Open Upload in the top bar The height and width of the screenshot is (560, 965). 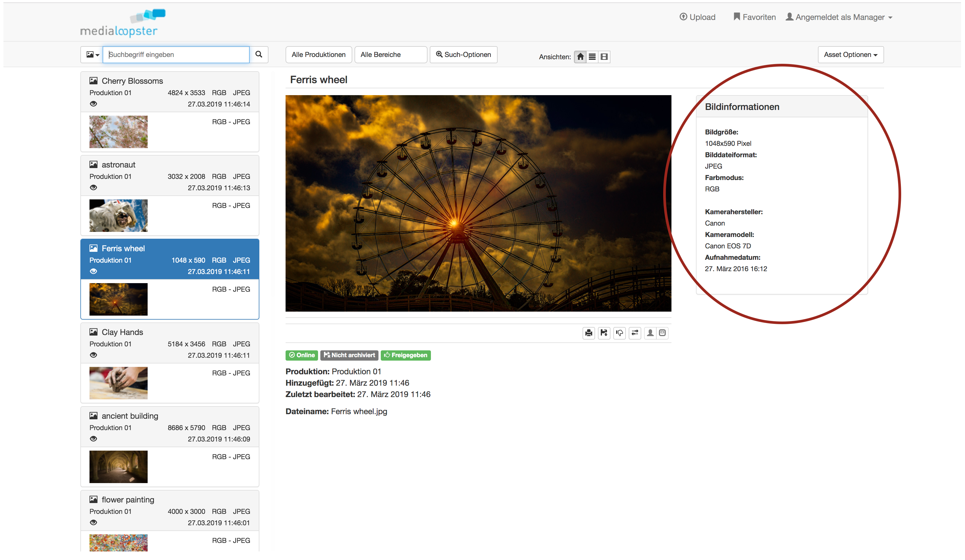click(697, 17)
